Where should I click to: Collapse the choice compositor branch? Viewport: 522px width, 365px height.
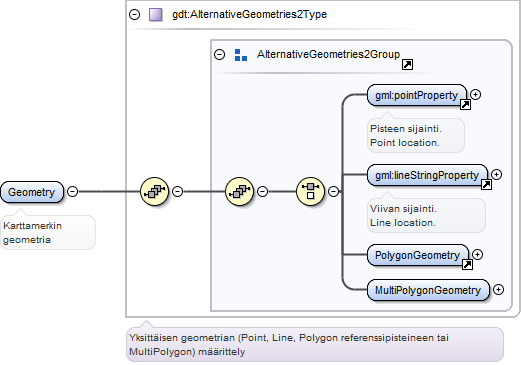pyautogui.click(x=333, y=191)
